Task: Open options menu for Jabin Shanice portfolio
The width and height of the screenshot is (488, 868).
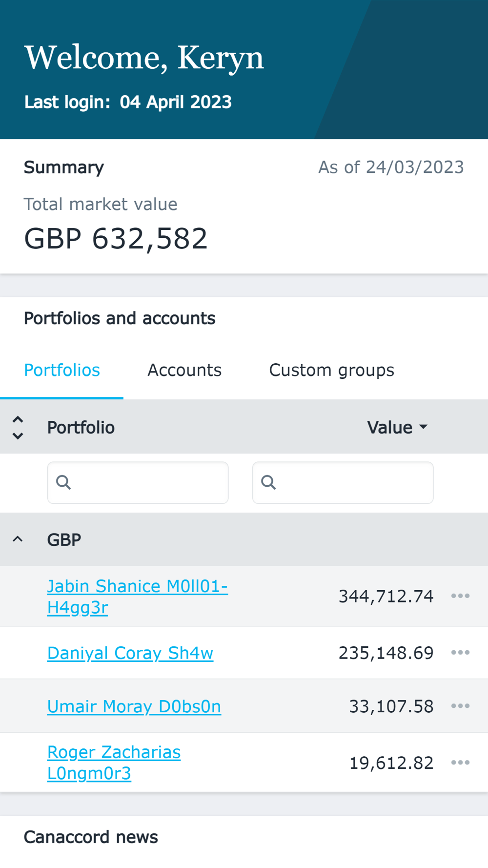Action: click(x=460, y=596)
